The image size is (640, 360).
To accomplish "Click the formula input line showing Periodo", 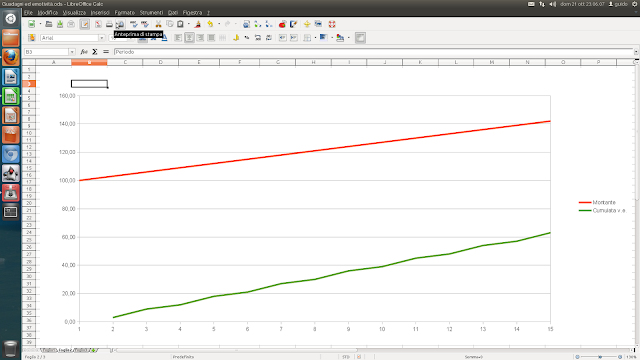I will click(373, 52).
